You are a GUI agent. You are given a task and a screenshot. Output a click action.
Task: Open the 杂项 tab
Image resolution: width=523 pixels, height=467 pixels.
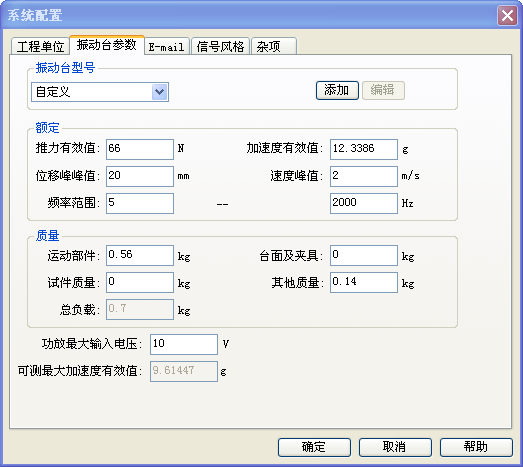(274, 46)
